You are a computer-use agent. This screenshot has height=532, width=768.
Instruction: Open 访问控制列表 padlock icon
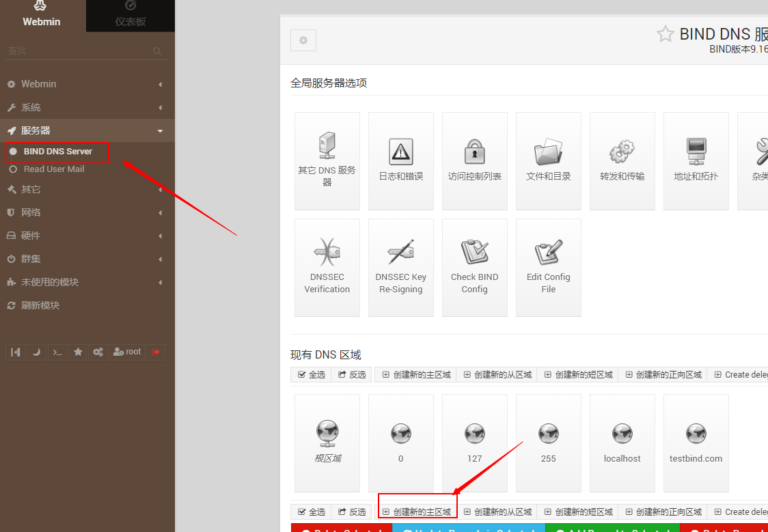tap(475, 161)
